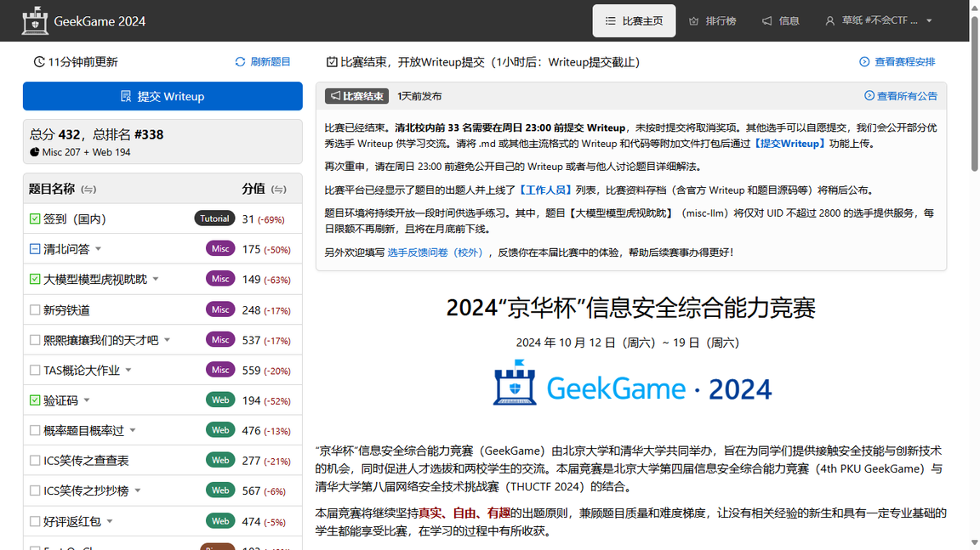Expand subtasks arrow for 好评返红包
Viewport: 980px width, 550px height.
110,521
